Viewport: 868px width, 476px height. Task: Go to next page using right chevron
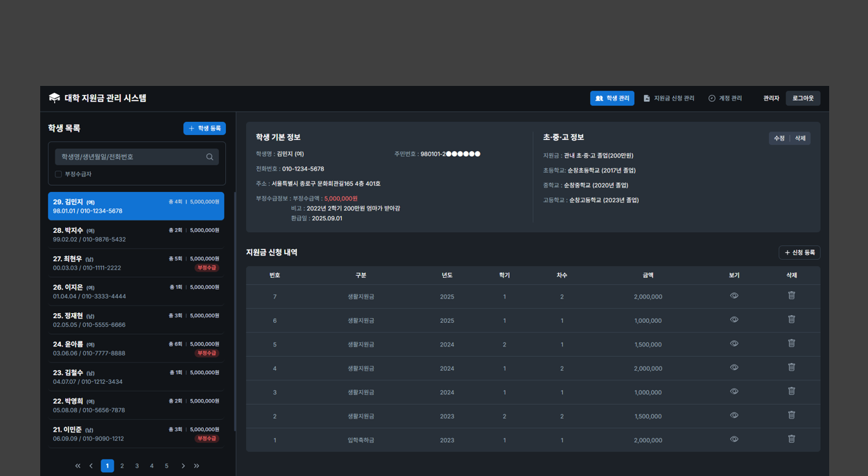pos(183,466)
